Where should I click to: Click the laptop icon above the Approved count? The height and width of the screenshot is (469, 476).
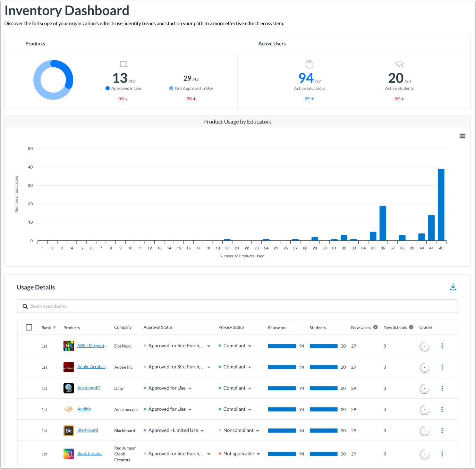[124, 64]
